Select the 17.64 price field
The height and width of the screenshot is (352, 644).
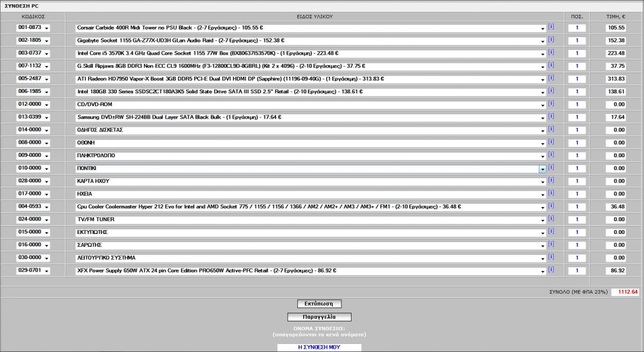tap(616, 118)
